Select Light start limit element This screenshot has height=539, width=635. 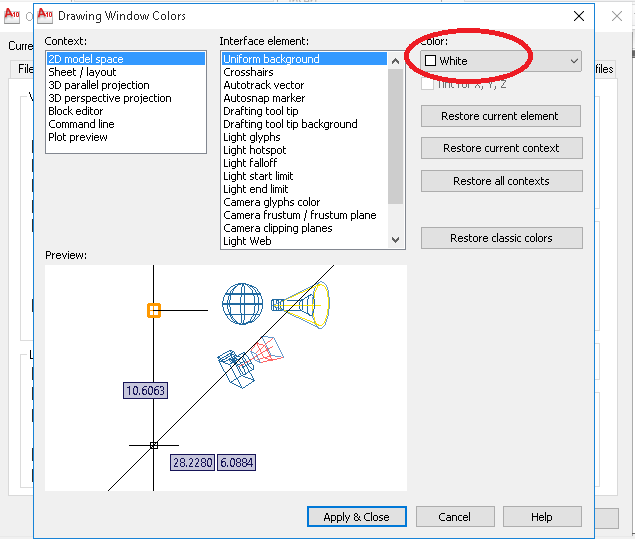[x=304, y=176]
